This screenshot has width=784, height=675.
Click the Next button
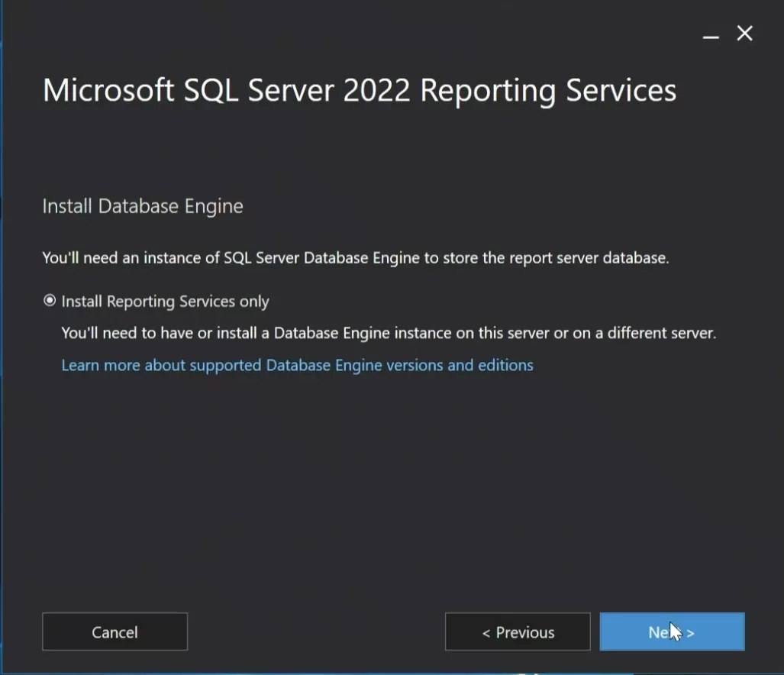(x=672, y=632)
